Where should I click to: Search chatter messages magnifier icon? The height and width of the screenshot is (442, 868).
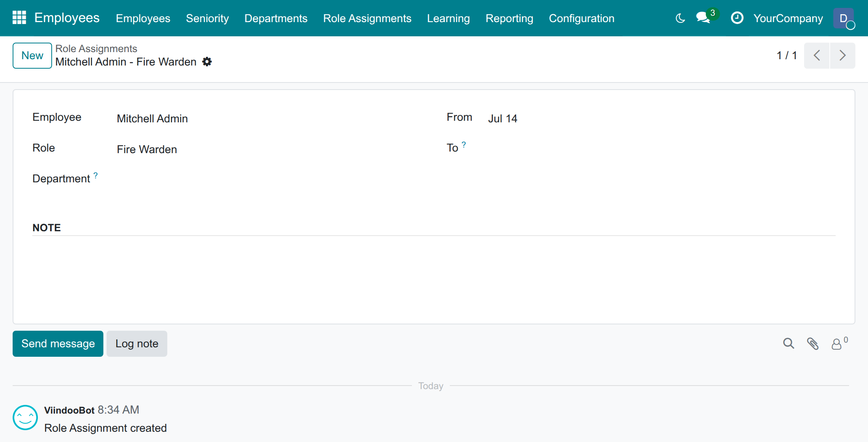click(x=789, y=343)
